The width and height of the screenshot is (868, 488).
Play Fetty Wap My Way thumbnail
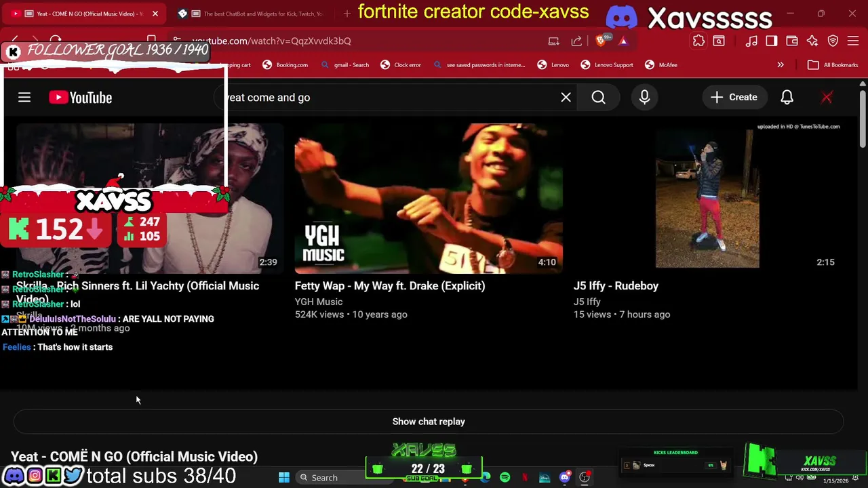click(429, 199)
